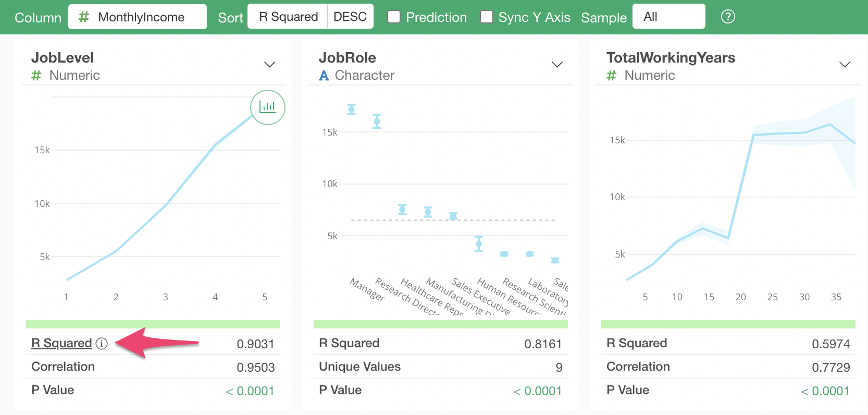Click the green bar under TotalWorkingYears chart
Screen dimensions: 868x415
tap(728, 324)
